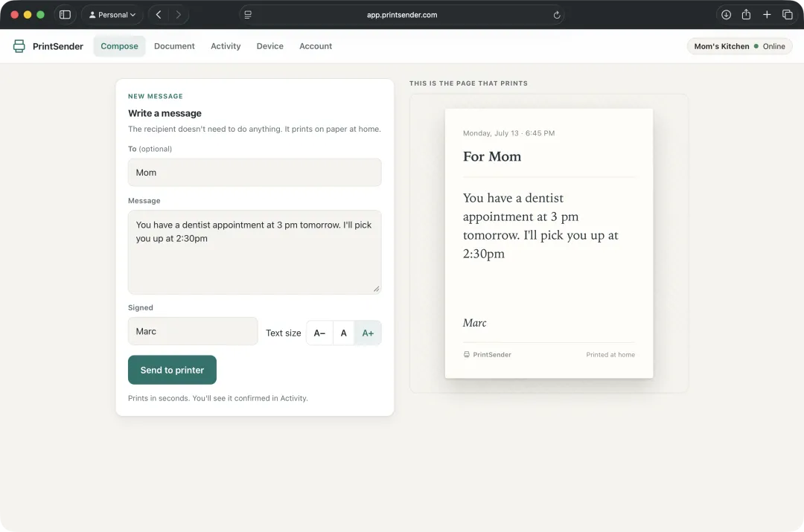Click the 'Prints in seconds' hint text
804x532 pixels.
point(218,398)
